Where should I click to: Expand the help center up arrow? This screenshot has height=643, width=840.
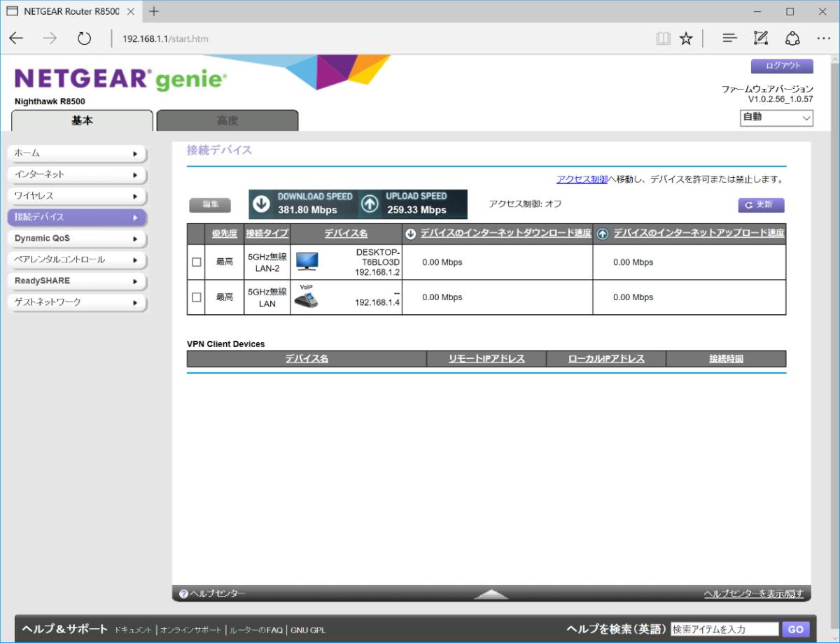coord(491,595)
